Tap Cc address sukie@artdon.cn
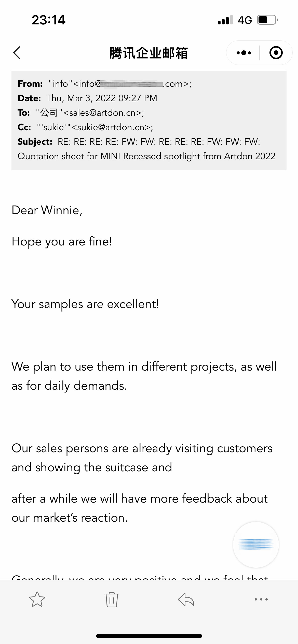Viewport: 298px width, 644px height. [x=112, y=127]
